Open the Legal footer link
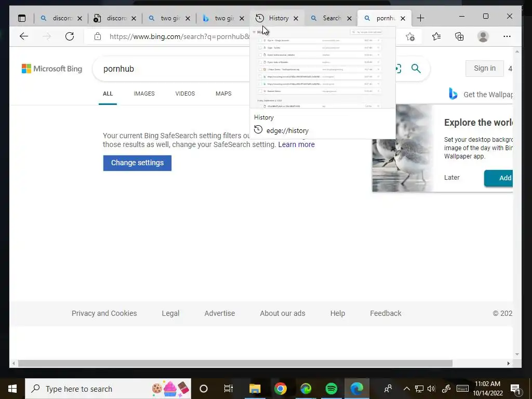This screenshot has height=399, width=532. [170, 313]
